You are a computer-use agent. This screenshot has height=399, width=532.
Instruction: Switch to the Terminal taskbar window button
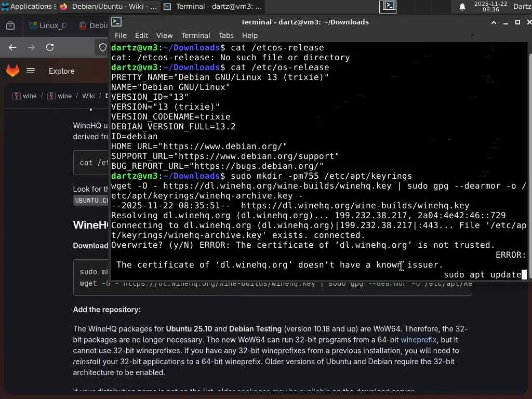point(212,6)
